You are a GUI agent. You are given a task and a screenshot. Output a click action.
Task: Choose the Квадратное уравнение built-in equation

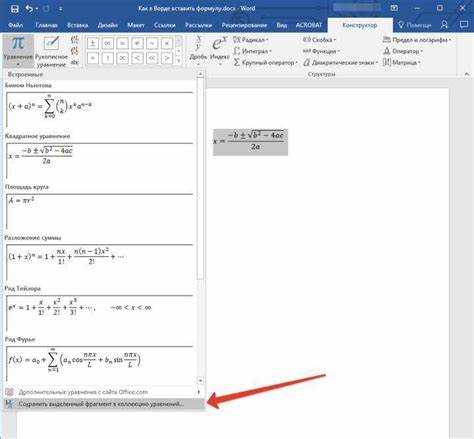(100, 160)
